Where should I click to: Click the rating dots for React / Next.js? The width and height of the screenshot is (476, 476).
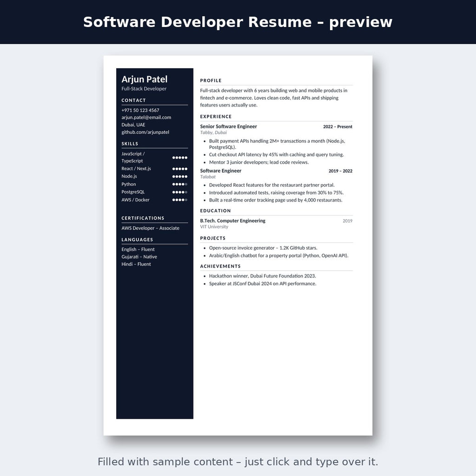click(180, 169)
